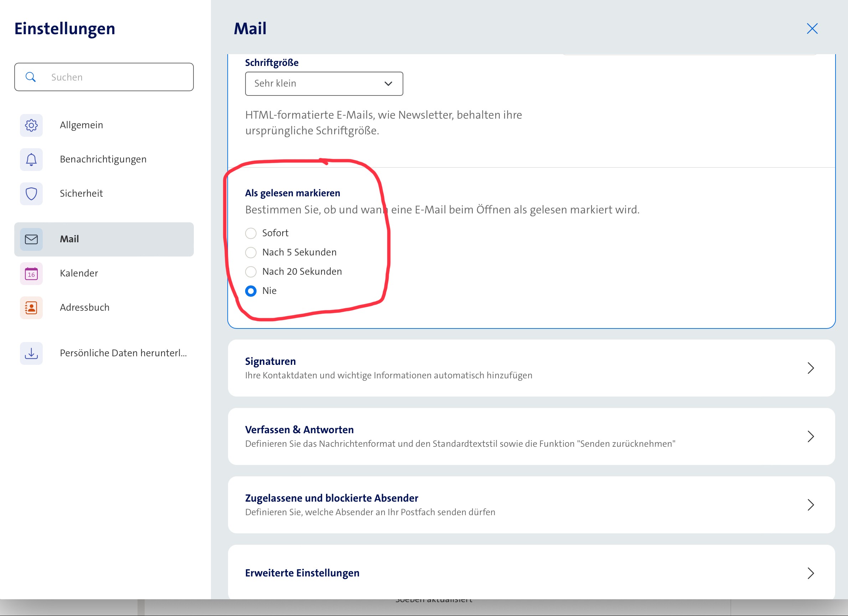
Task: Click the Sicherheit shield icon
Action: 31,193
